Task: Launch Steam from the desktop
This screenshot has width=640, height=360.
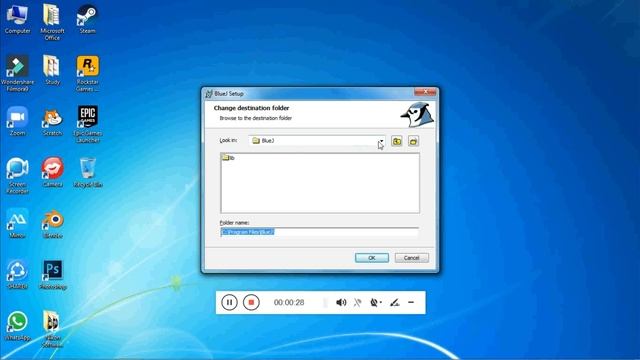Action: pos(87,19)
